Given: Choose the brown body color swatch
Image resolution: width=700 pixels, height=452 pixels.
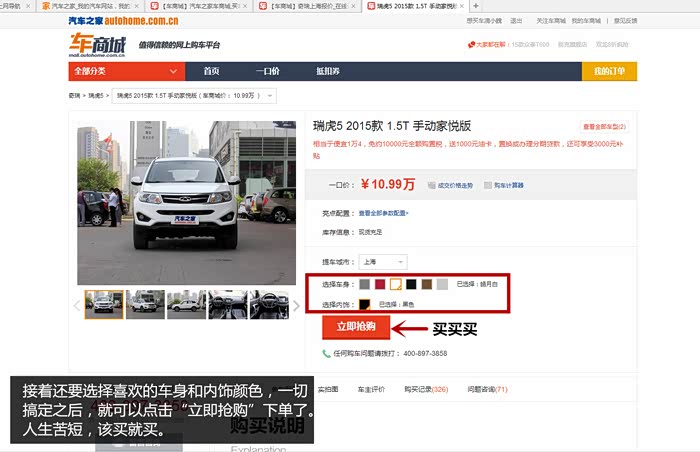Looking at the screenshot, I should pos(426,284).
